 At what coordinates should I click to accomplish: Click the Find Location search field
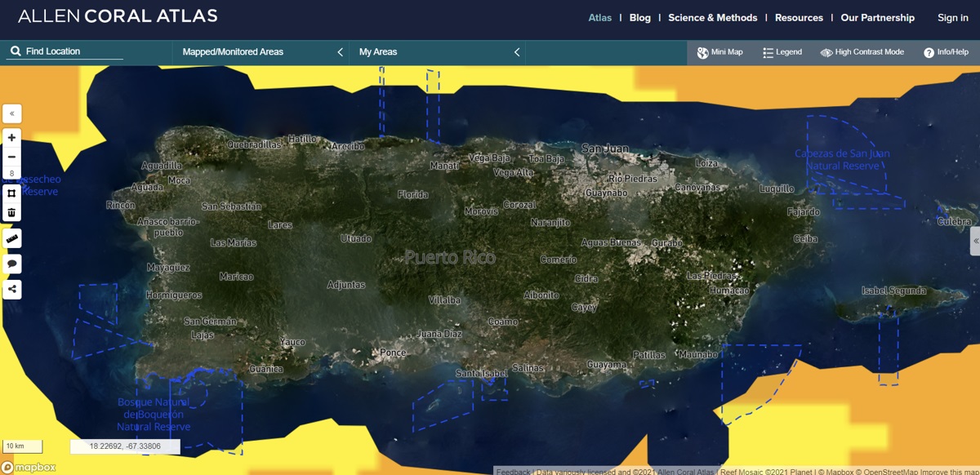72,51
